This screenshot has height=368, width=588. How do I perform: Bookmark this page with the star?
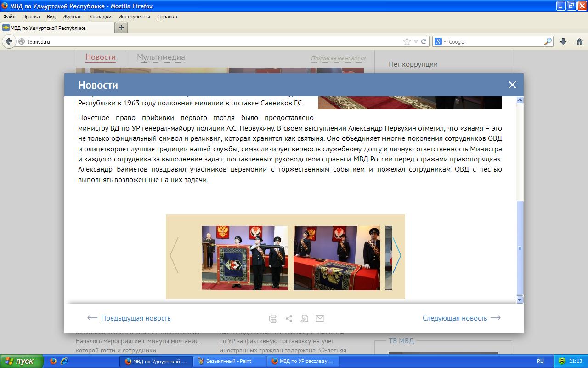(x=407, y=41)
